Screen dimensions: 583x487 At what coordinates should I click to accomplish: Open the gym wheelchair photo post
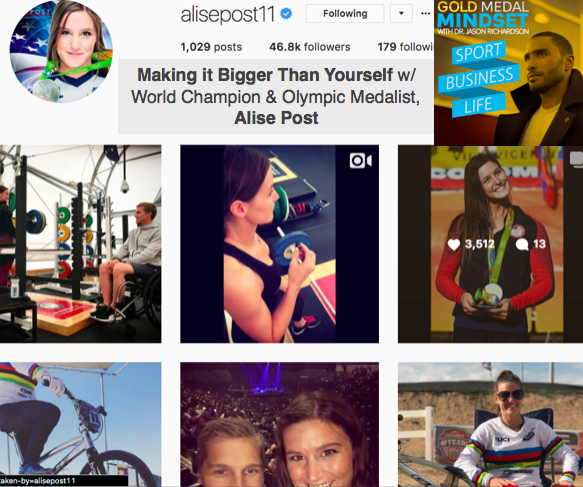tap(81, 244)
